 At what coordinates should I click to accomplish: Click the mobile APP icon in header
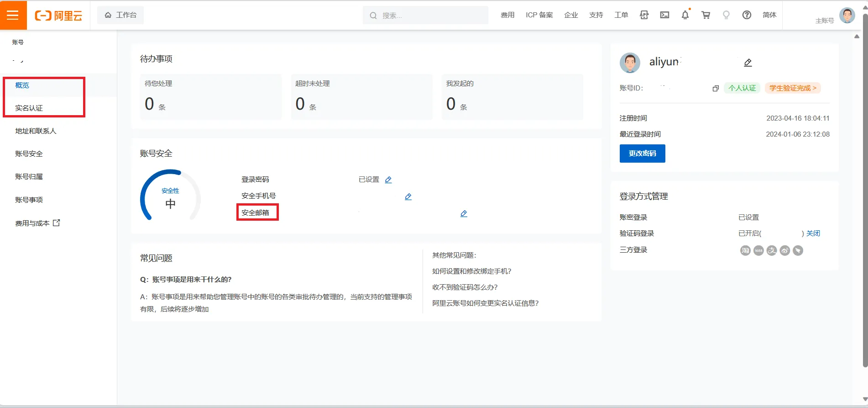pos(644,15)
